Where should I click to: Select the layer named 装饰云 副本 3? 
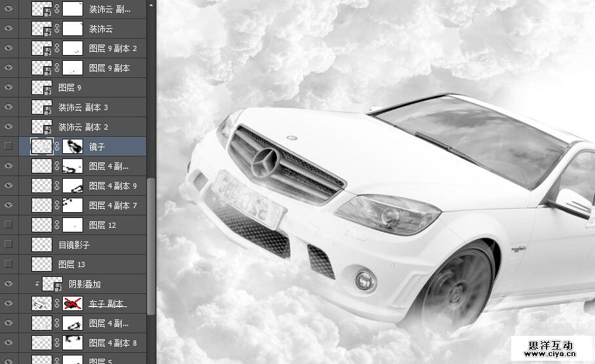pos(82,107)
